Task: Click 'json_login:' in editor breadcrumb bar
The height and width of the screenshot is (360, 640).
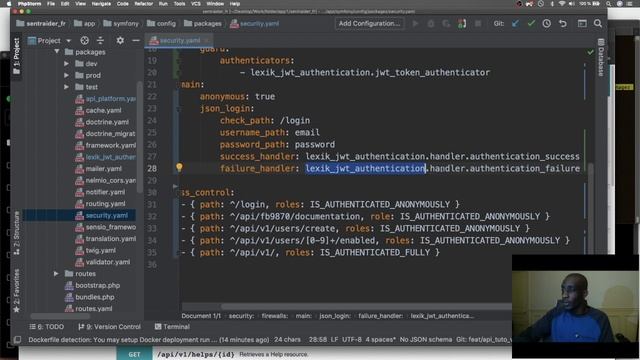Action: coord(335,316)
